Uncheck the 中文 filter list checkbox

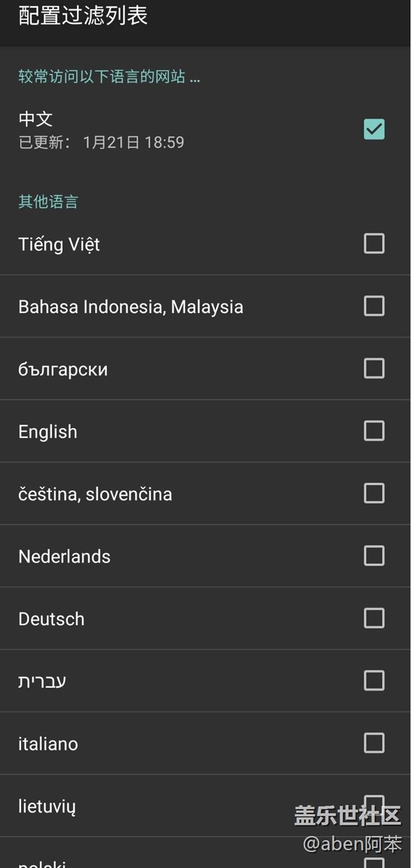click(374, 129)
